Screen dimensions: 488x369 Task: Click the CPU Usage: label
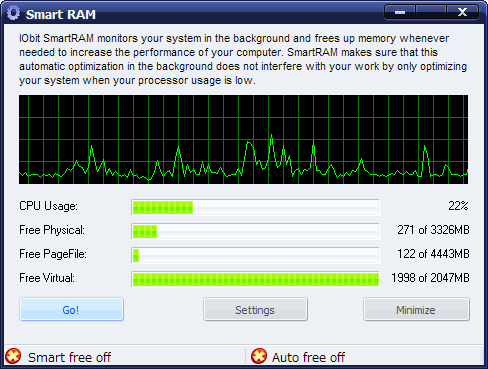point(48,206)
